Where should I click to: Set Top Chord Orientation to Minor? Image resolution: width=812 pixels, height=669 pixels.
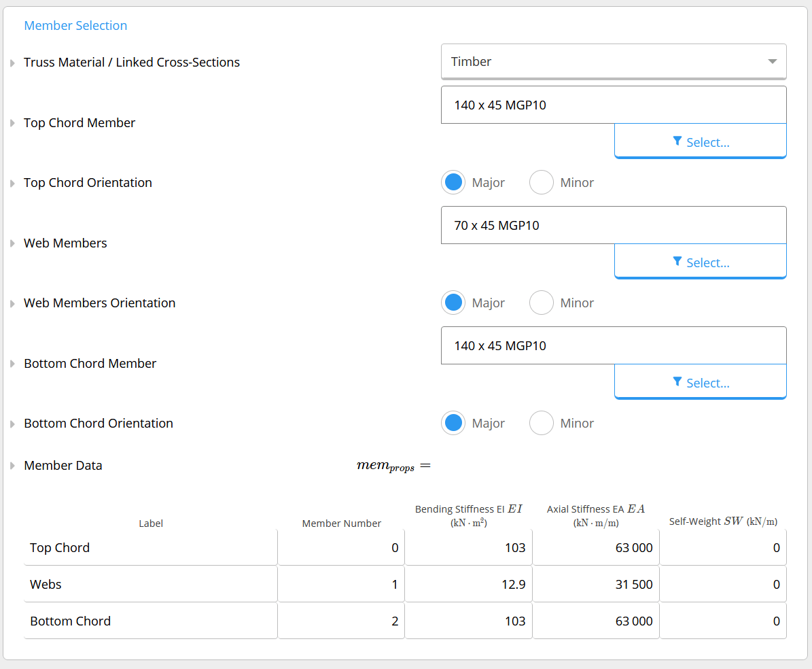coord(541,182)
